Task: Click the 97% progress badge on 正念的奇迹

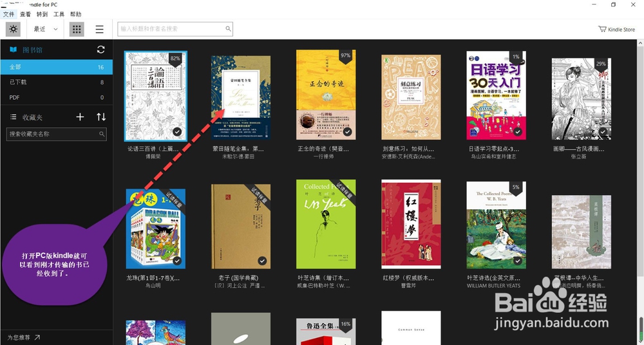Action: point(345,57)
